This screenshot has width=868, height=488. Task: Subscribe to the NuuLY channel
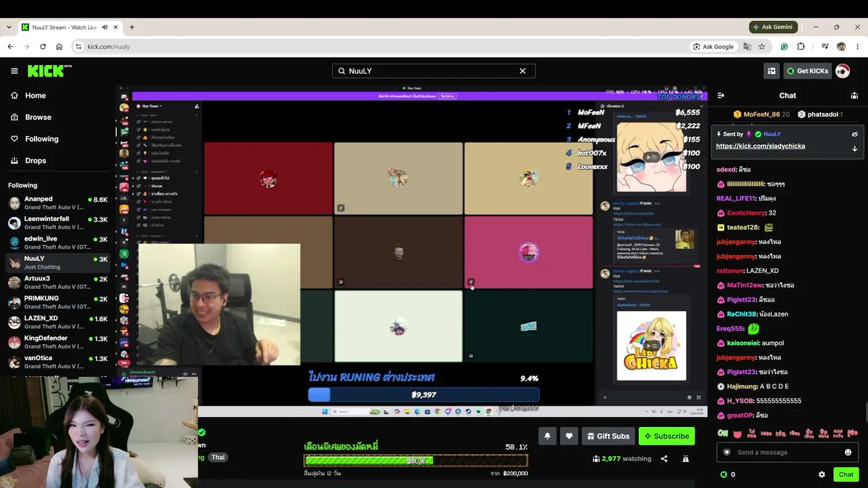pos(667,436)
